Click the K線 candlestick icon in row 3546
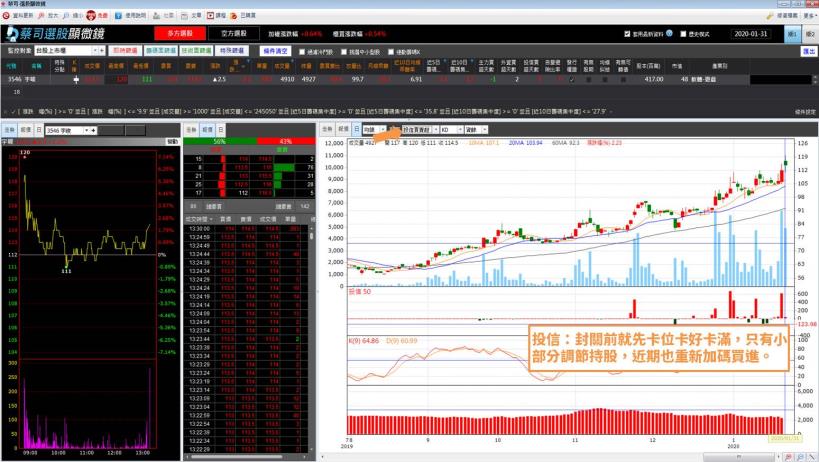This screenshot has width=819, height=462. click(x=76, y=79)
